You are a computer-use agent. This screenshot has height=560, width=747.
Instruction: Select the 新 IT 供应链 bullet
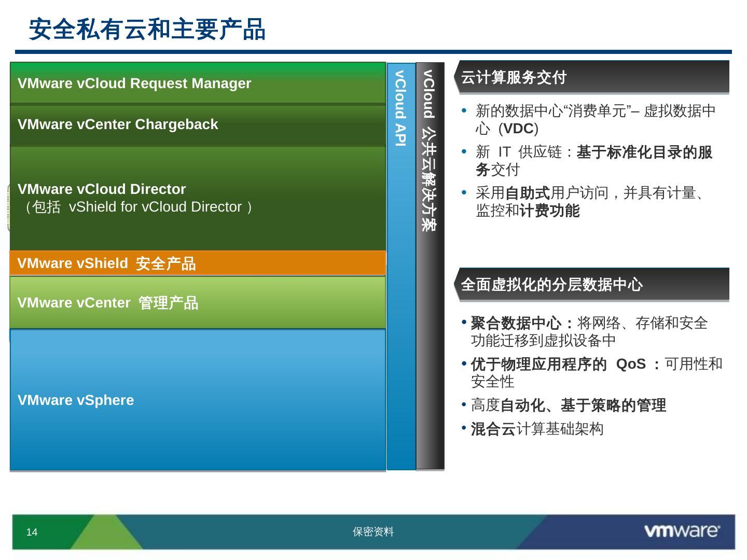tap(587, 161)
